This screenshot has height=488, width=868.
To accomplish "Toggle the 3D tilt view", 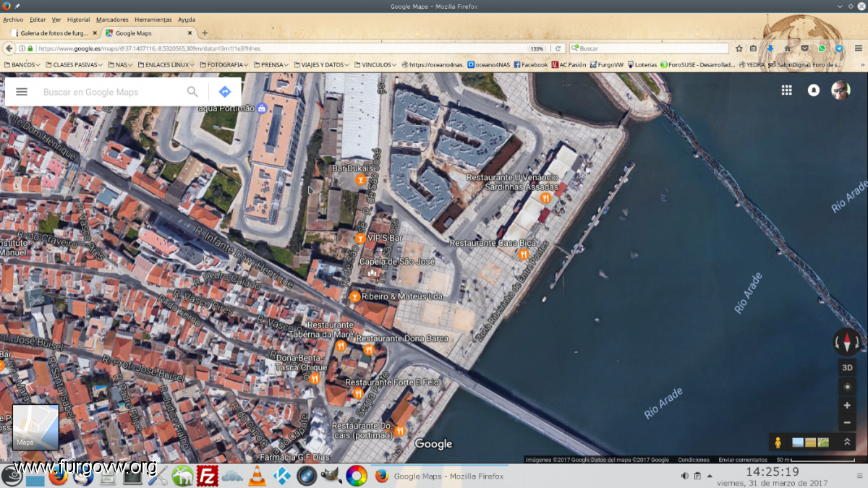I will click(847, 367).
